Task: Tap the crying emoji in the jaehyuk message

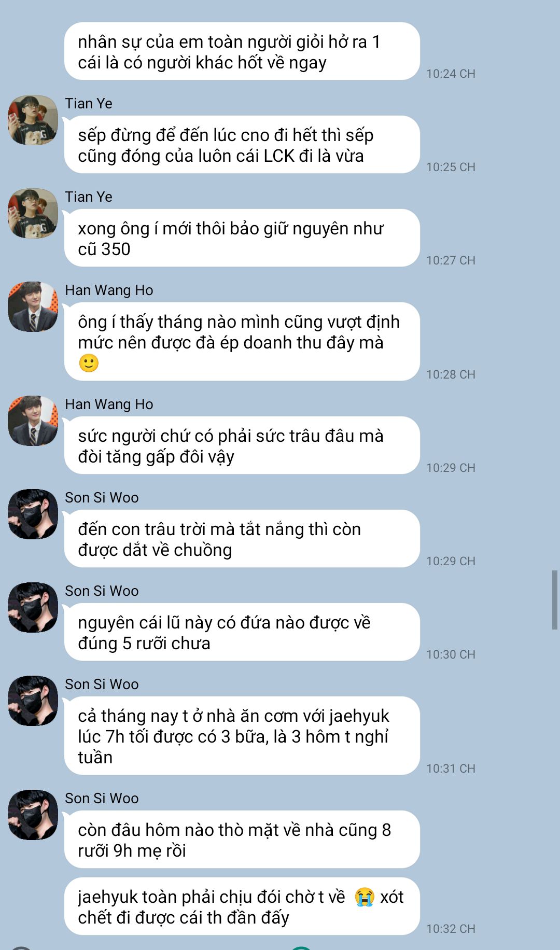Action: 365,897
